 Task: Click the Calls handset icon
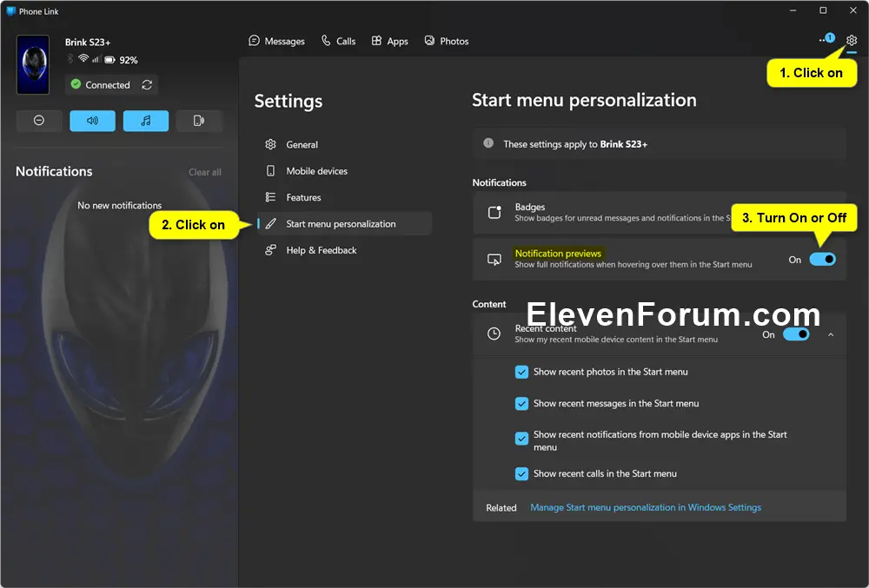[326, 41]
